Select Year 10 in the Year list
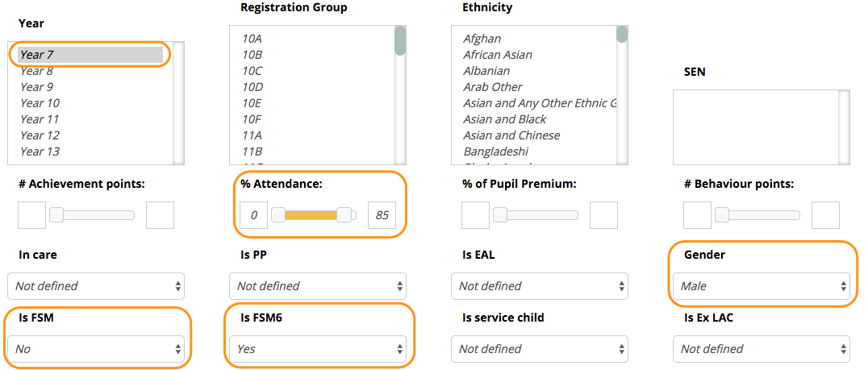Viewport: 868px width, 370px height. [x=40, y=103]
